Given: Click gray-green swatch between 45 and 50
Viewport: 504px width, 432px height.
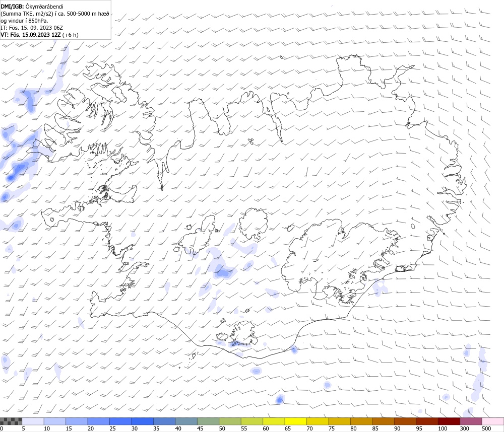Looking at the screenshot, I should tap(208, 421).
